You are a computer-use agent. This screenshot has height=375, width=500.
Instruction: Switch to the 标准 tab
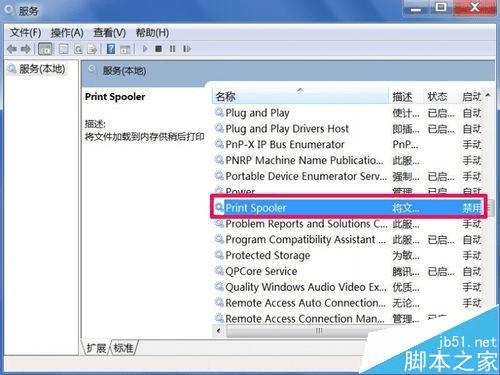[123, 348]
